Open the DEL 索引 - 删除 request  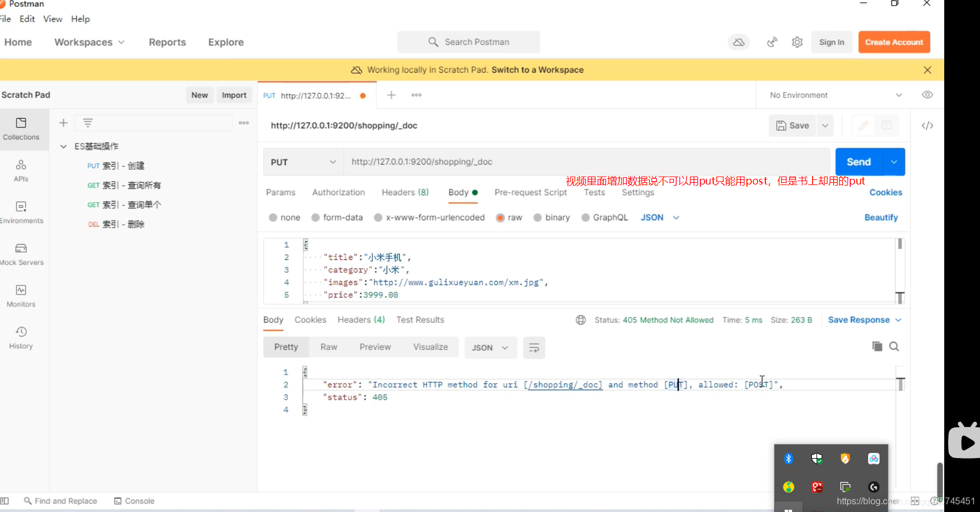[116, 224]
